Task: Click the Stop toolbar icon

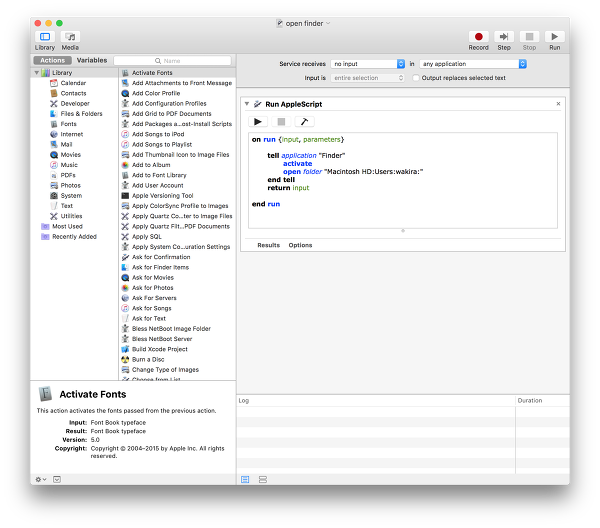Action: point(529,37)
